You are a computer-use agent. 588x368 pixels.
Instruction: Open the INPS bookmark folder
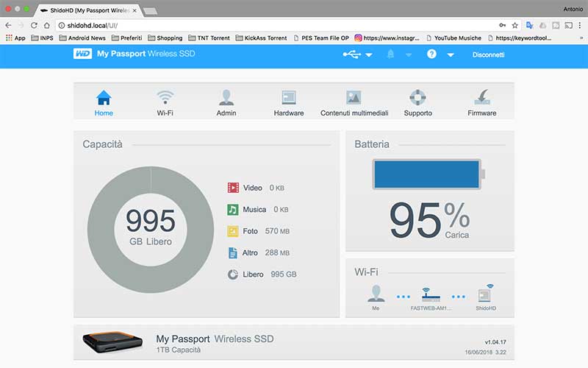coord(42,38)
